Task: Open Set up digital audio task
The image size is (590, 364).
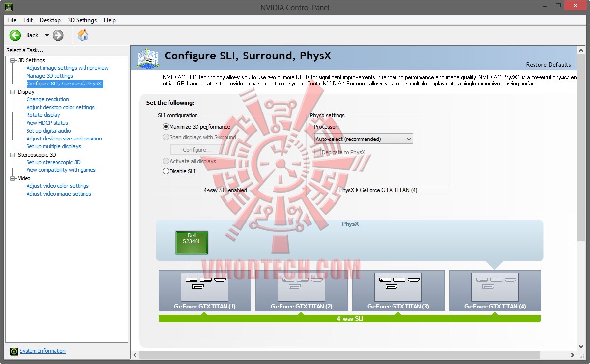Action: click(x=49, y=131)
